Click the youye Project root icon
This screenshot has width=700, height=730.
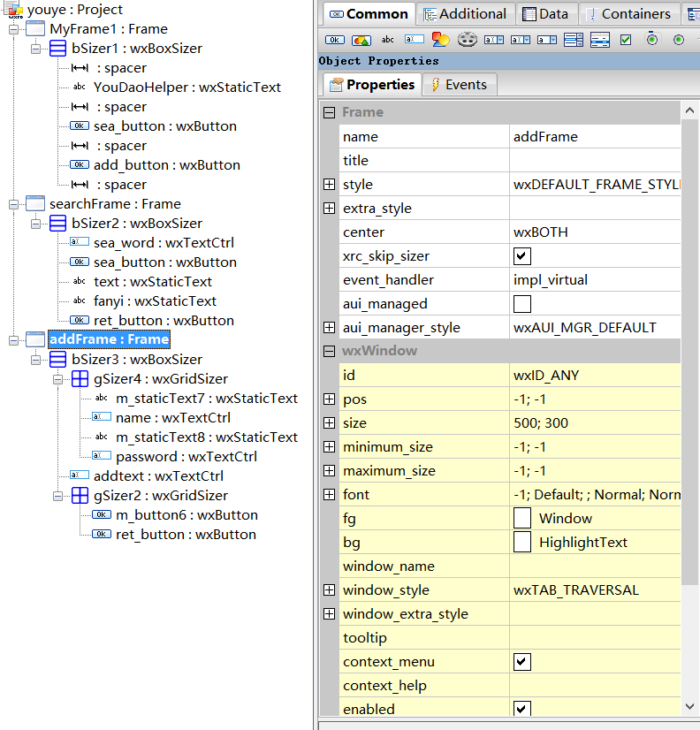[15, 10]
